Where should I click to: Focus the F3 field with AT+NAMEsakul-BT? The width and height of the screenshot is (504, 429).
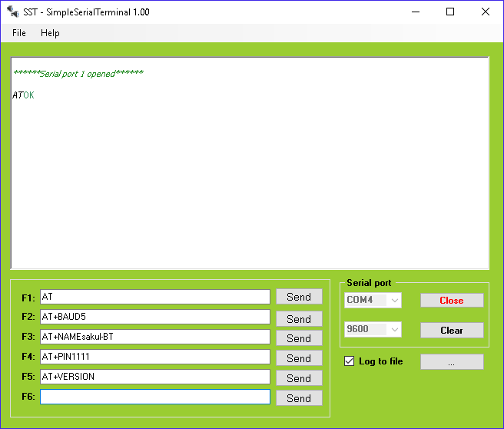[x=155, y=337]
